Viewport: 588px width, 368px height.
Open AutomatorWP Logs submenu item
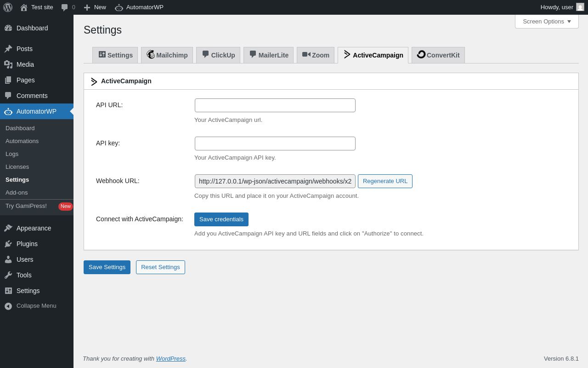pyautogui.click(x=37, y=154)
